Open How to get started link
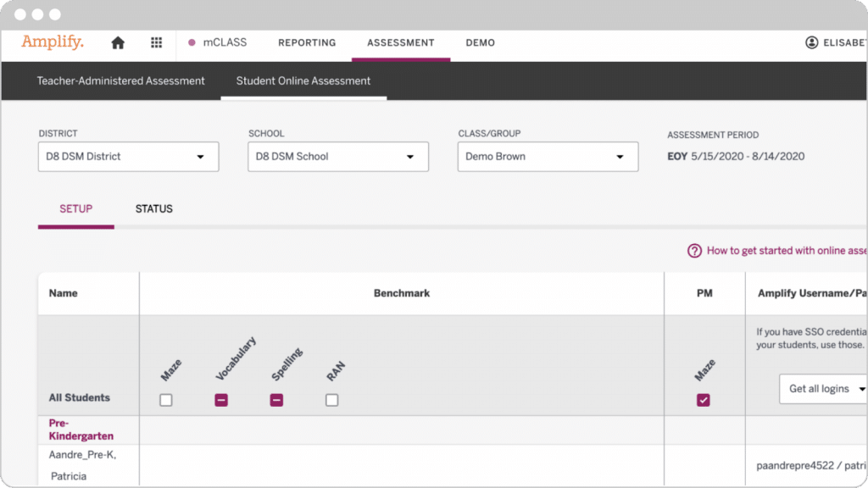The width and height of the screenshot is (868, 488). point(787,251)
